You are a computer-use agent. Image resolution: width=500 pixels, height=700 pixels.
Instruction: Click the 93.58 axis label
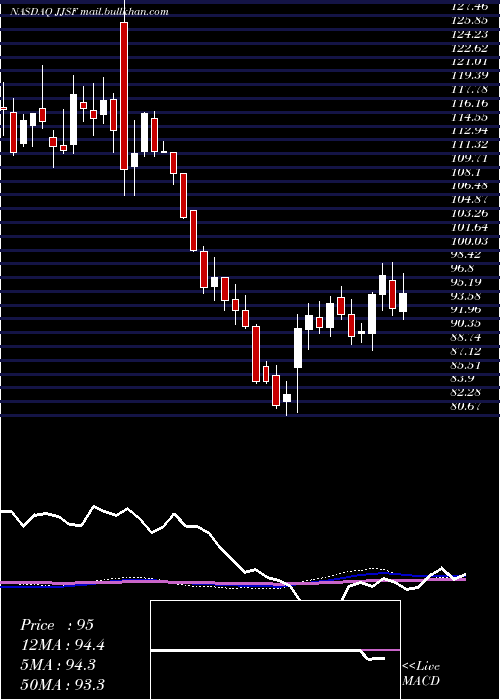tap(466, 296)
